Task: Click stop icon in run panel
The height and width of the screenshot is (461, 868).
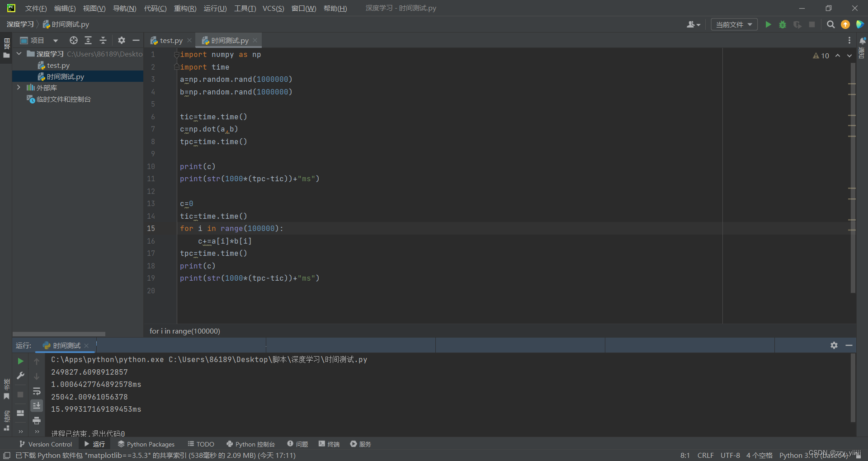Action: tap(20, 395)
